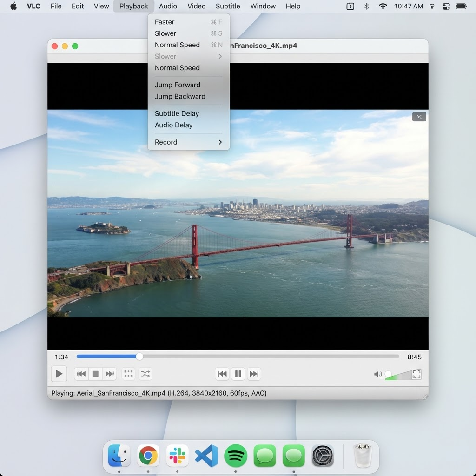This screenshot has width=476, height=476.
Task: Click the playback seek bar handle
Action: [x=139, y=357]
